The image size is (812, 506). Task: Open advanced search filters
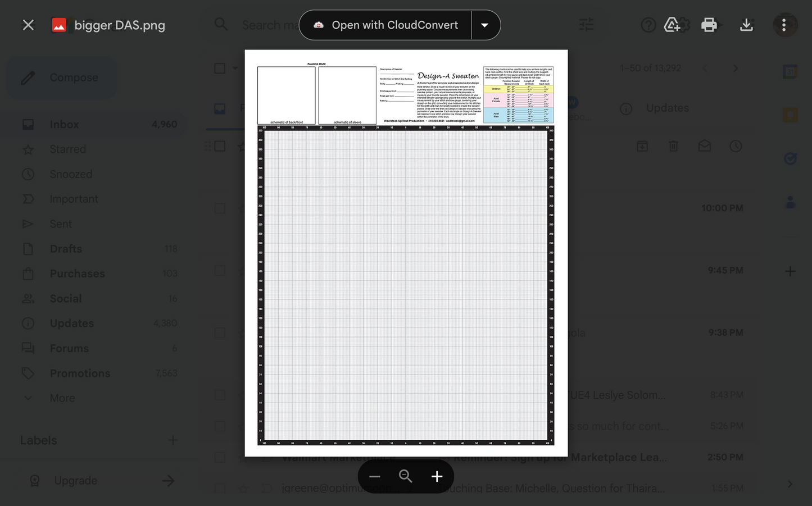586,25
